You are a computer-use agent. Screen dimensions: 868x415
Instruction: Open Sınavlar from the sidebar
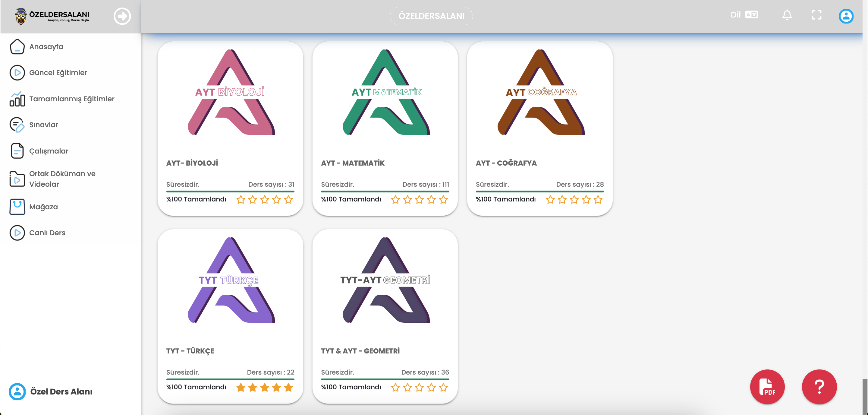pyautogui.click(x=43, y=125)
